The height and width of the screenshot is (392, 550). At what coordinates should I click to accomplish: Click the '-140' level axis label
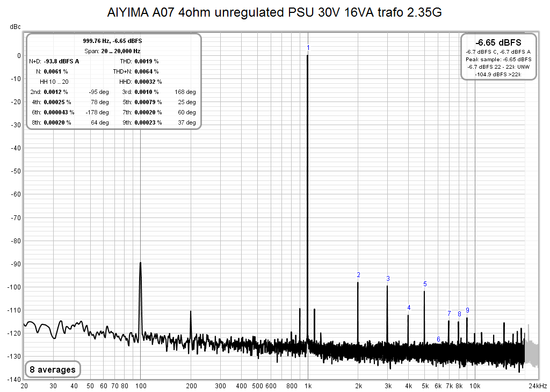pos(15,379)
